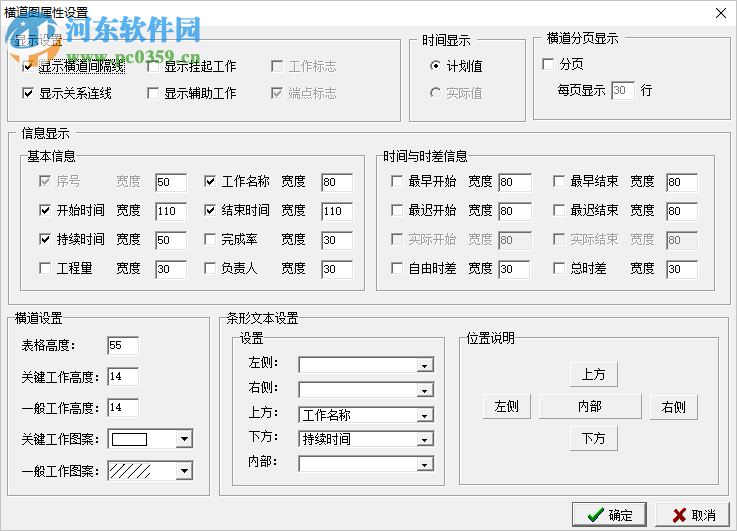The image size is (737, 531).
Task: Click the 表格高度 input field
Action: (123, 345)
